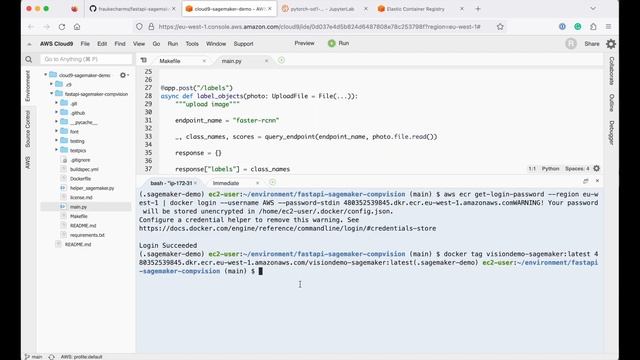Open the Edit menu

tap(102, 44)
